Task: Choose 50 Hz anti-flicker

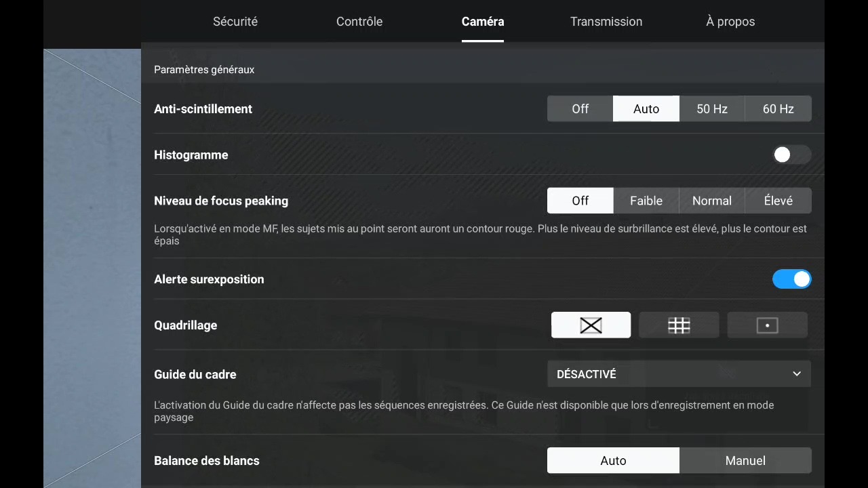Action: (712, 108)
